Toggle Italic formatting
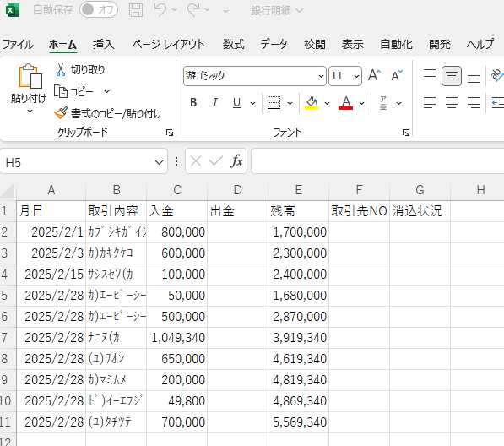Image resolution: width=504 pixels, height=446 pixels. [x=215, y=102]
